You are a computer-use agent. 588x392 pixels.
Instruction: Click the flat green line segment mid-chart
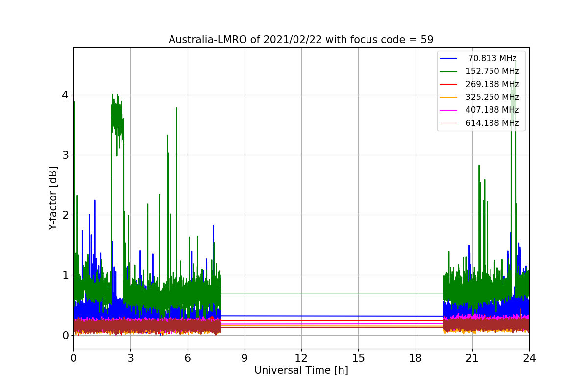click(x=332, y=294)
